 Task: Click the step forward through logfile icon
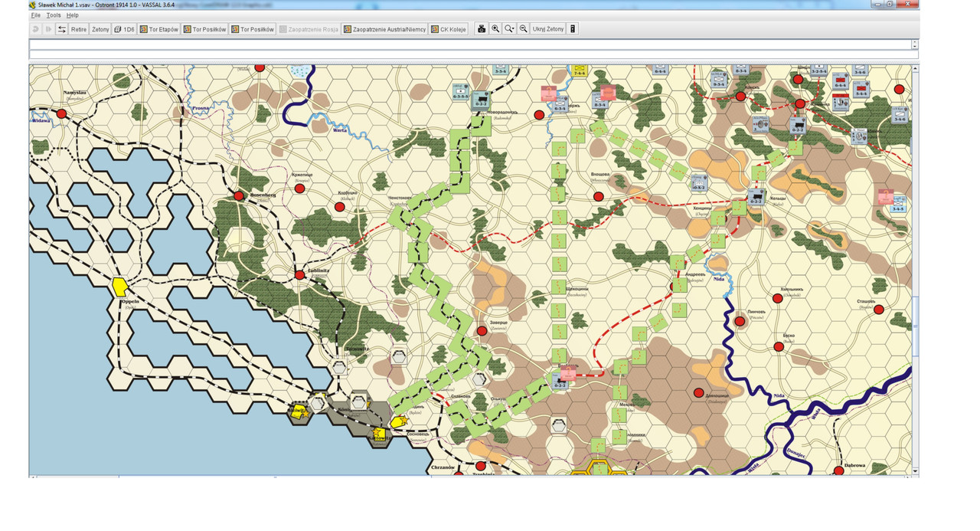48,29
